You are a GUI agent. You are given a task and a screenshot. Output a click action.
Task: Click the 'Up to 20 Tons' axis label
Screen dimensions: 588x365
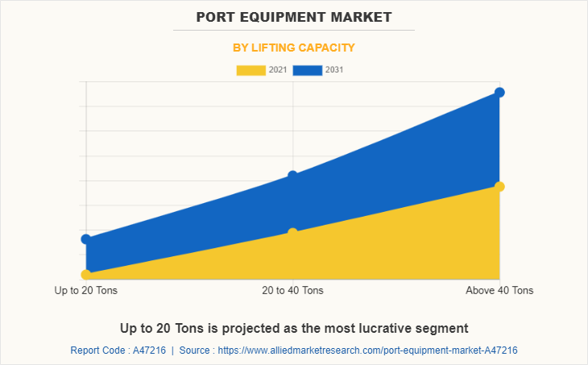pyautogui.click(x=86, y=290)
